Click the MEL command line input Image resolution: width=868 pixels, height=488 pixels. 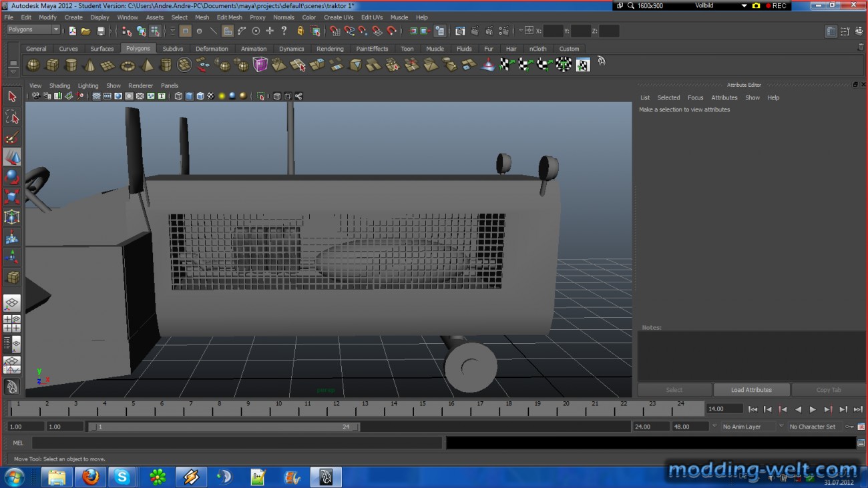[x=236, y=443]
